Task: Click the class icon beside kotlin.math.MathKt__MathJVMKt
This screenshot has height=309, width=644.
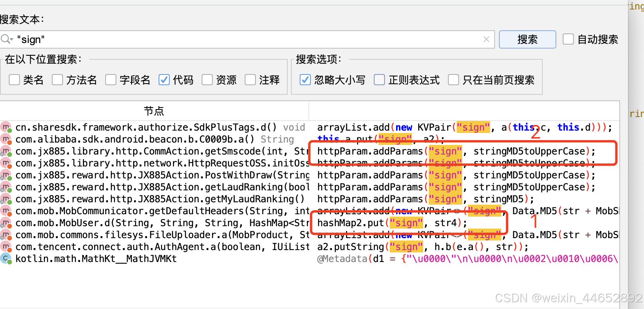Action: pos(6,259)
